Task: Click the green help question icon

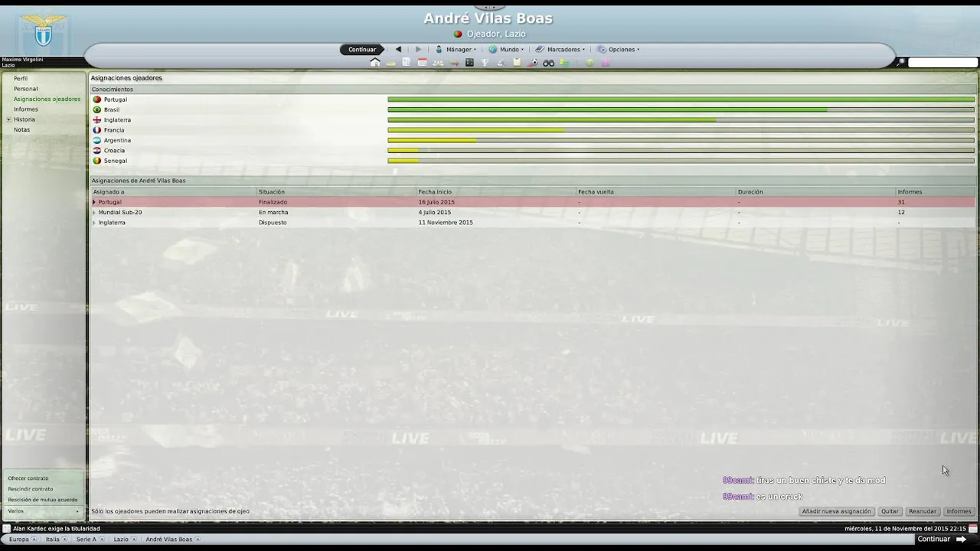Action: 590,63
